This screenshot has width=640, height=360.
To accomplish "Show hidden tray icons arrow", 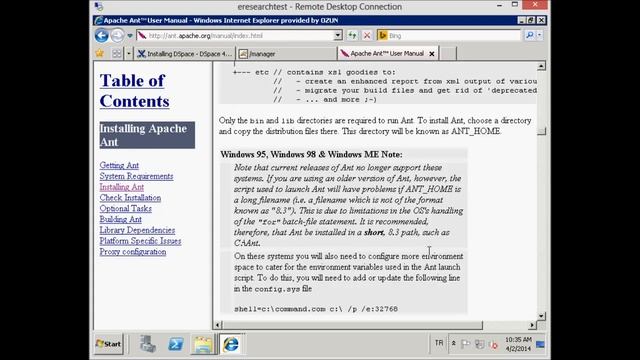I will click(x=453, y=344).
